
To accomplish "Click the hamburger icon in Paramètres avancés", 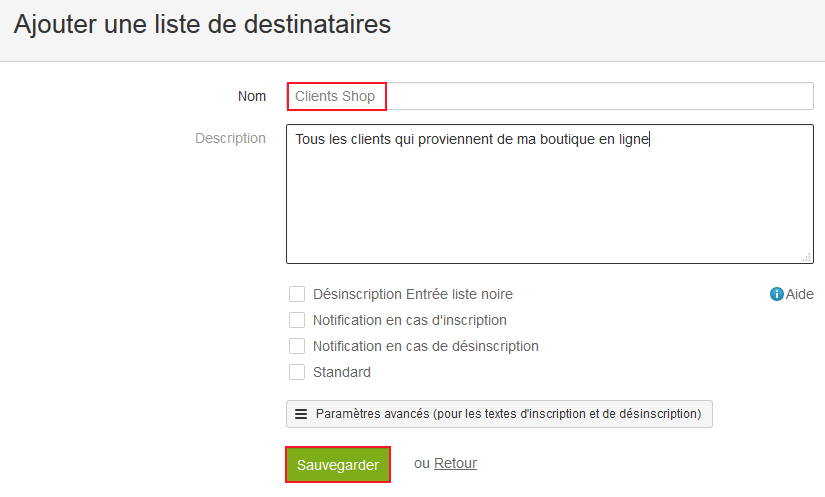I will tap(301, 414).
